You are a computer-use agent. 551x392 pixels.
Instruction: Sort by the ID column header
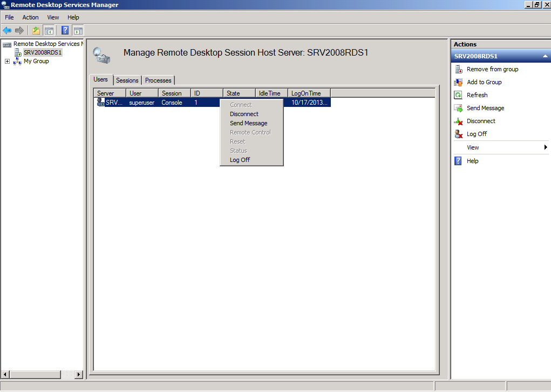coord(207,93)
